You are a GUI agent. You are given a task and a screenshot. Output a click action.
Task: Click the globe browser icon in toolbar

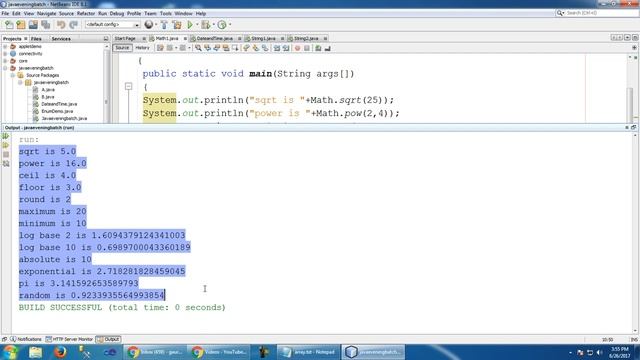(x=149, y=25)
